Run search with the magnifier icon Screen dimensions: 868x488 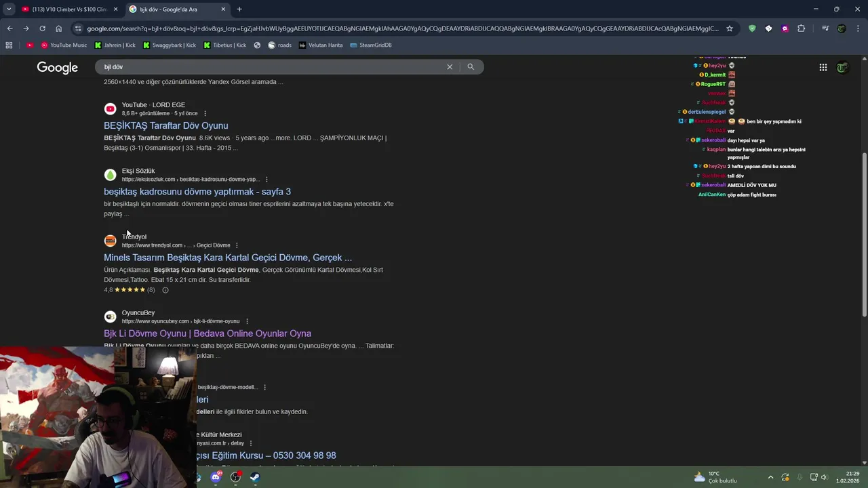pos(471,66)
